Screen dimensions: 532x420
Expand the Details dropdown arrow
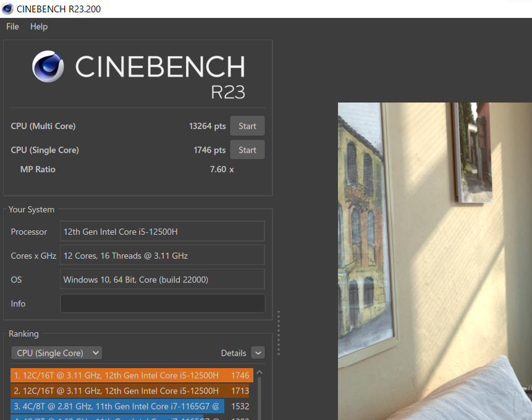point(258,353)
